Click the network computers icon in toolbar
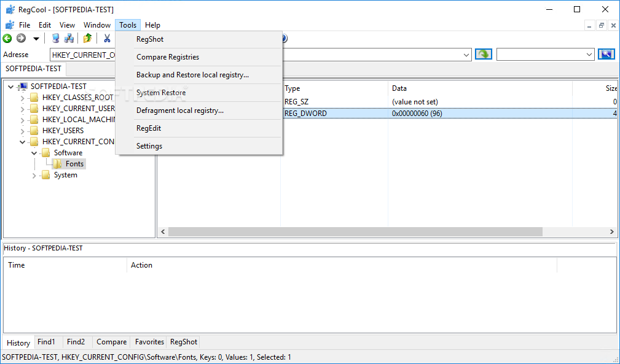Screen dimensions: 620x364 69,38
